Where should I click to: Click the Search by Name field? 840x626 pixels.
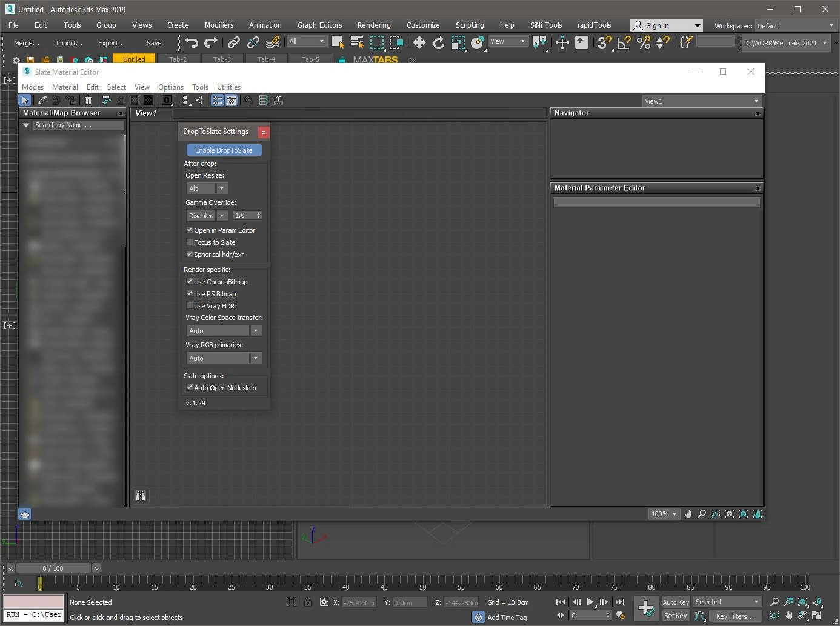coord(78,125)
